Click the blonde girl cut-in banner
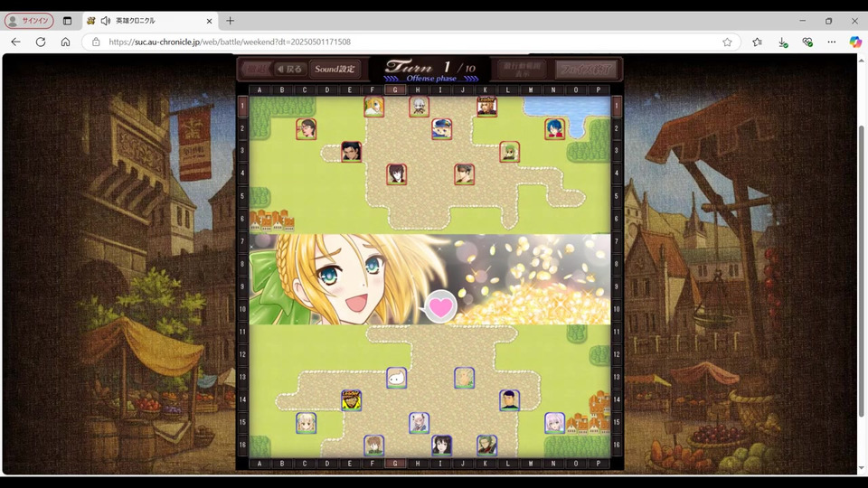Screen dimensions: 868x488 (429, 279)
